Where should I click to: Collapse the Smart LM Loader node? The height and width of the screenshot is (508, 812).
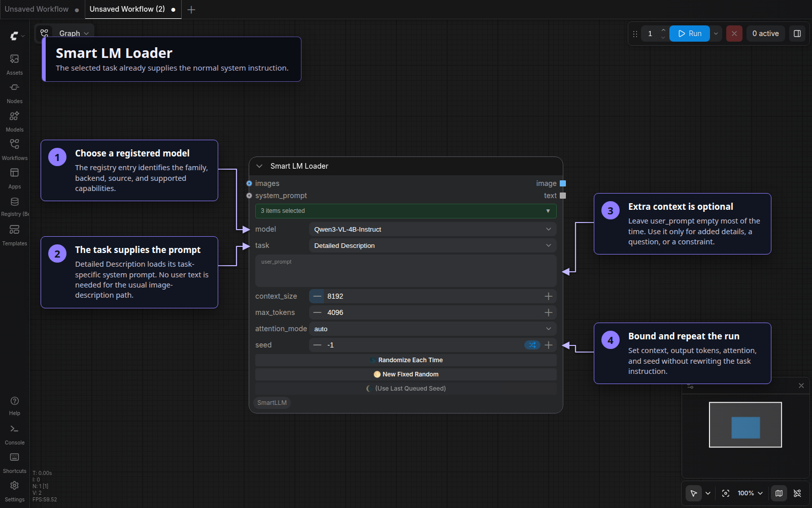point(259,166)
